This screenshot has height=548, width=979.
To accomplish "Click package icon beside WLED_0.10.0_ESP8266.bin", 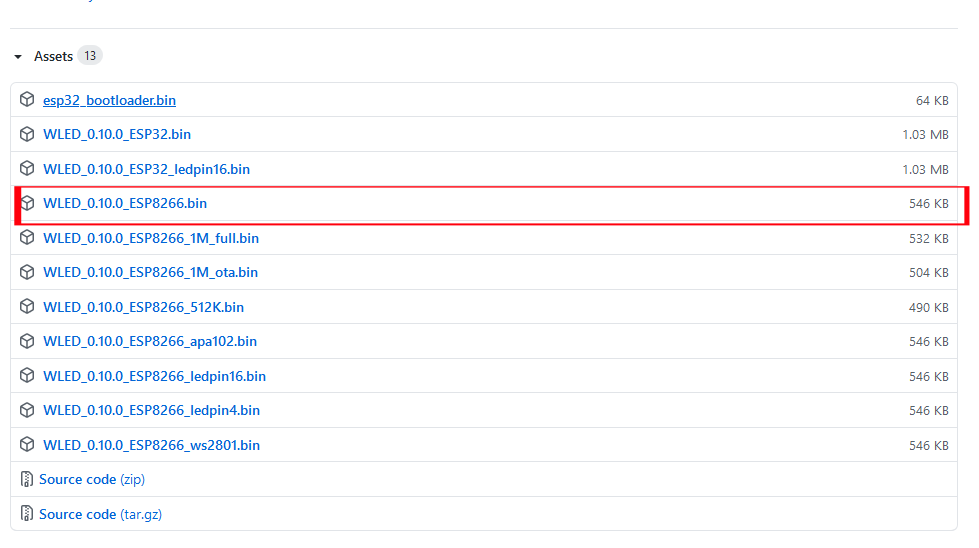I will pos(27,203).
